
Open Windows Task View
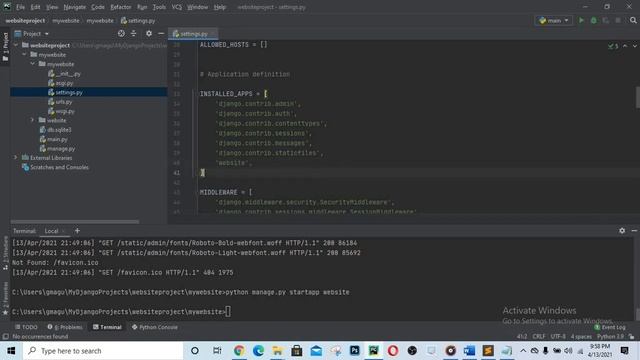point(217,351)
